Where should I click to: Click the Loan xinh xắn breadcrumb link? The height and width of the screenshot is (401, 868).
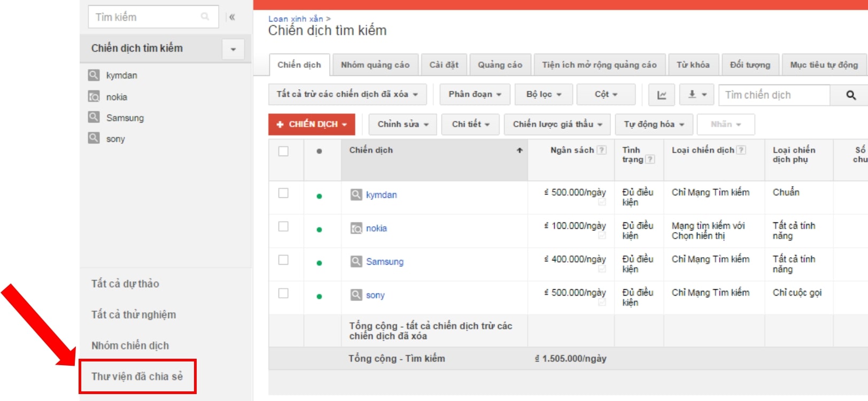pyautogui.click(x=296, y=19)
